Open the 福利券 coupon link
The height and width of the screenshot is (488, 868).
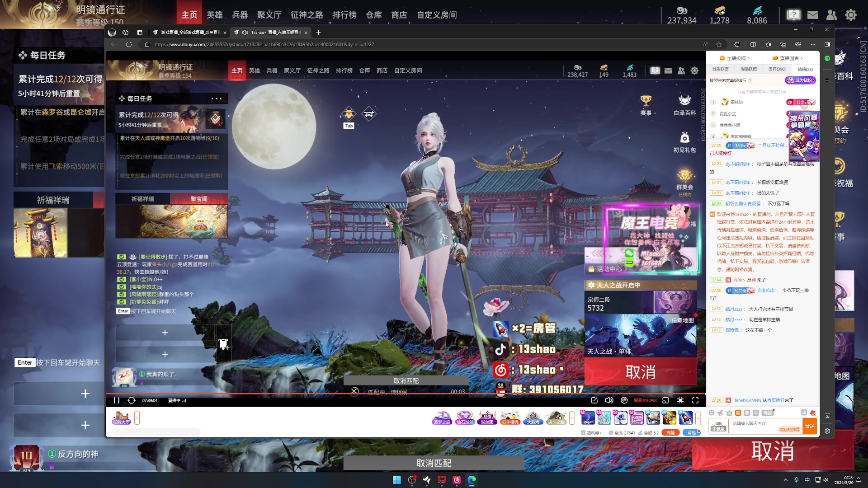(x=591, y=433)
